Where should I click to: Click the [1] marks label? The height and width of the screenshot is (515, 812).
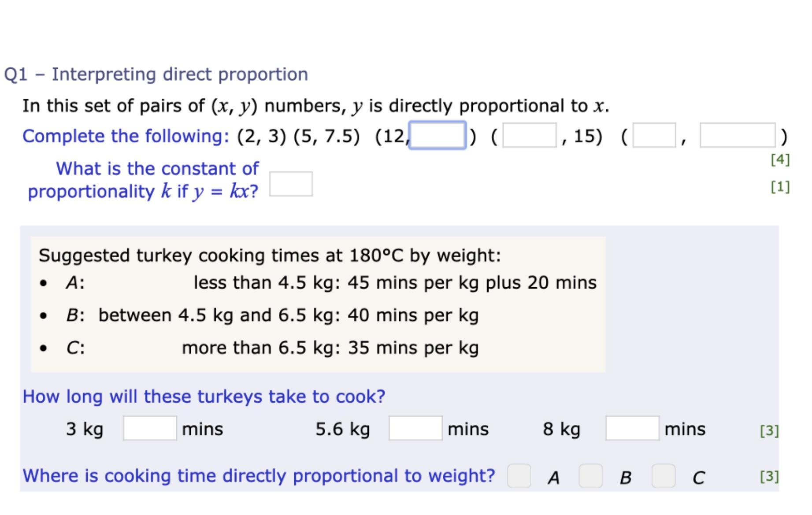pyautogui.click(x=780, y=187)
